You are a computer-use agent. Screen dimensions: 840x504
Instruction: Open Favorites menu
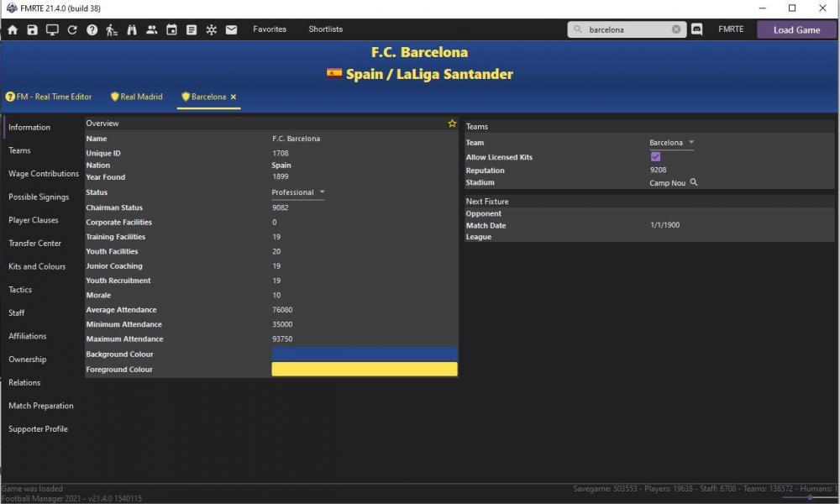click(270, 29)
